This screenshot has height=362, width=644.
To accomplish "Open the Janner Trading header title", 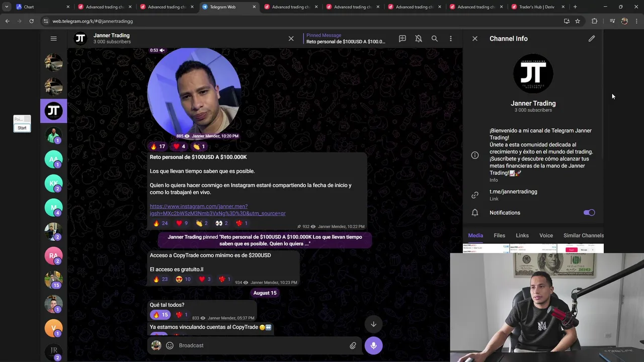I will click(x=111, y=35).
